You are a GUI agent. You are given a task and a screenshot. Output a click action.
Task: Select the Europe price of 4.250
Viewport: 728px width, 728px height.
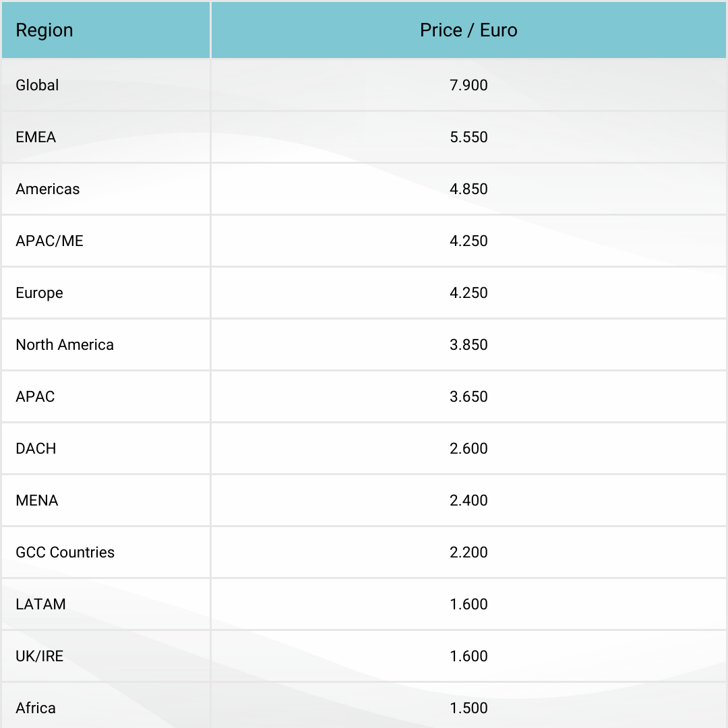(x=468, y=293)
